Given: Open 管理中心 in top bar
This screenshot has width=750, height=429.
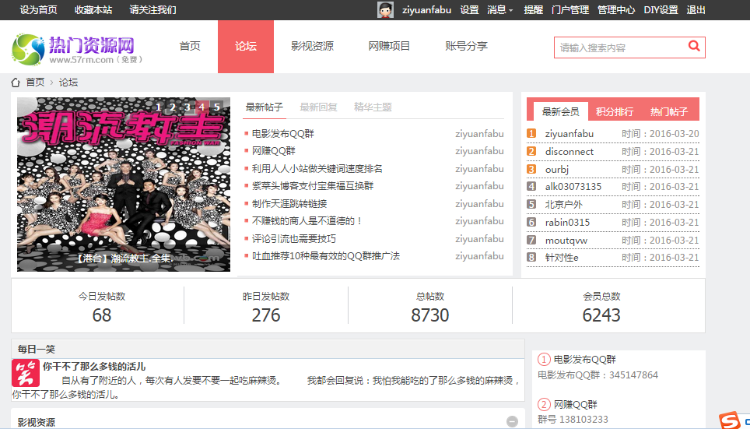Looking at the screenshot, I should tap(616, 10).
